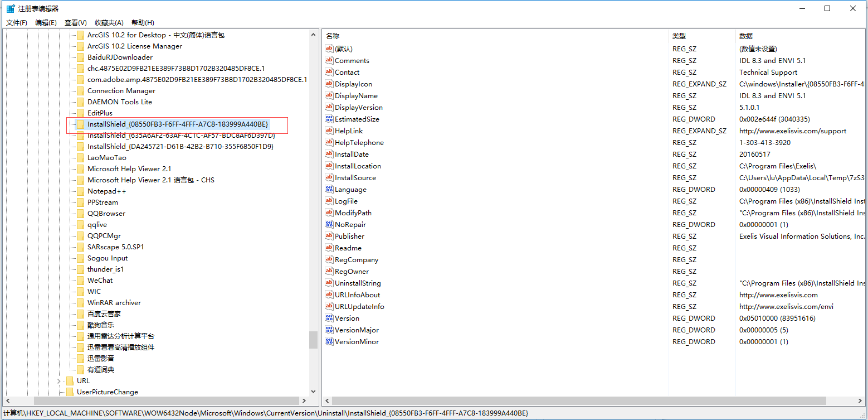This screenshot has width=868, height=420.
Task: Click the binary icon of EstimatedSize value
Action: 329,119
